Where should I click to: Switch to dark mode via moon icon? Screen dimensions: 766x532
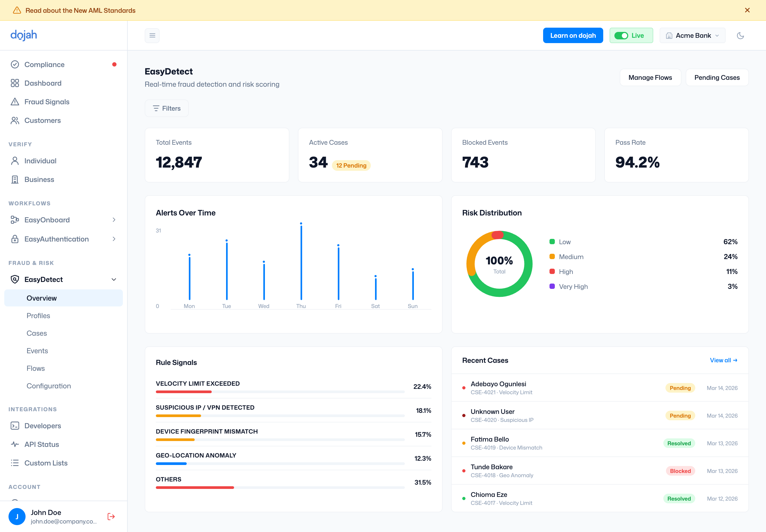tap(740, 35)
